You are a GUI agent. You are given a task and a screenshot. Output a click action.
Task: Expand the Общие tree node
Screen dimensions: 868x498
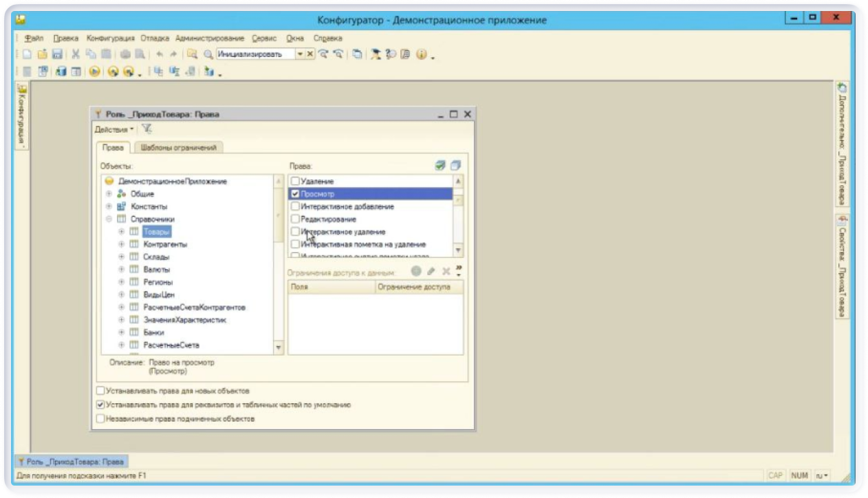point(109,194)
